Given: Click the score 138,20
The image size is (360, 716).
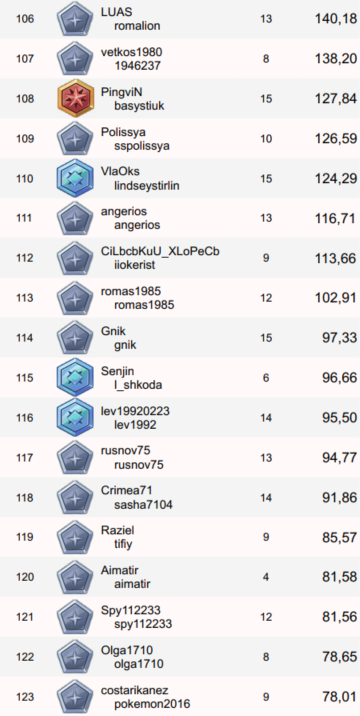Looking at the screenshot, I should 336,58.
